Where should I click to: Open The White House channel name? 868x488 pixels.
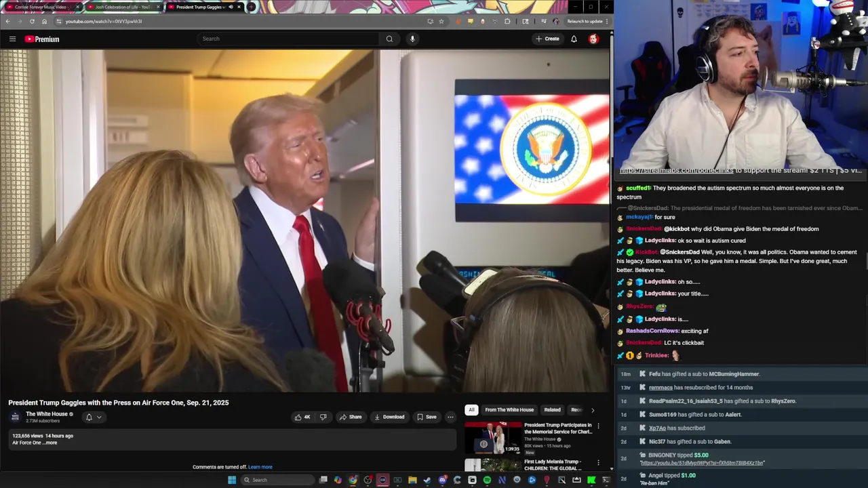(47, 414)
